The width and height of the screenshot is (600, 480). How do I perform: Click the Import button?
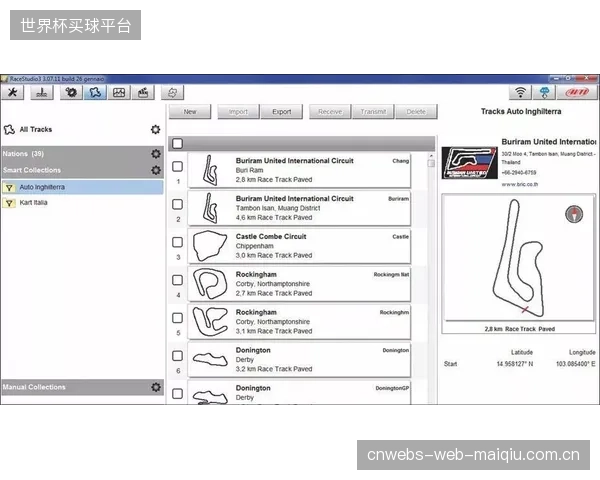point(238,112)
